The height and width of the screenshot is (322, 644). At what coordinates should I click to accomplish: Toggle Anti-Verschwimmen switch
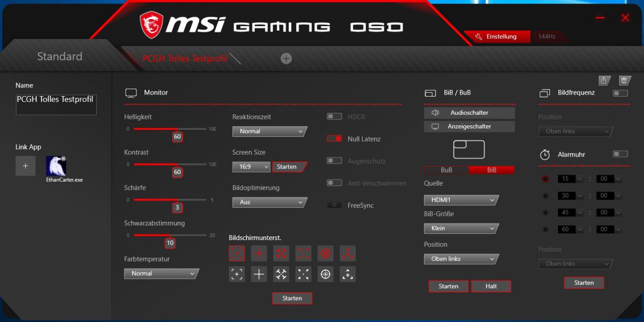(x=334, y=183)
